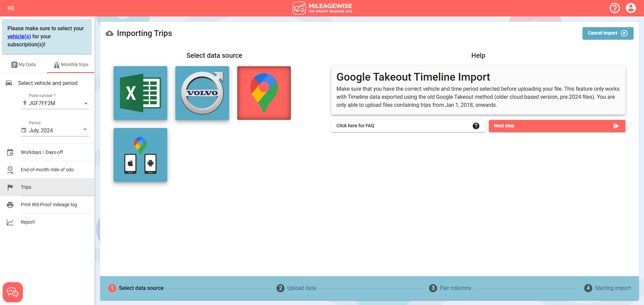Click the Cancel import button

[608, 33]
